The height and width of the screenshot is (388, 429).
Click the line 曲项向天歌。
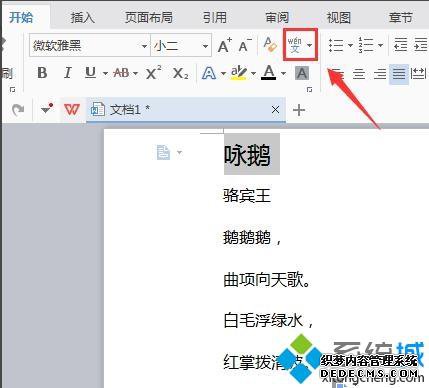click(267, 279)
